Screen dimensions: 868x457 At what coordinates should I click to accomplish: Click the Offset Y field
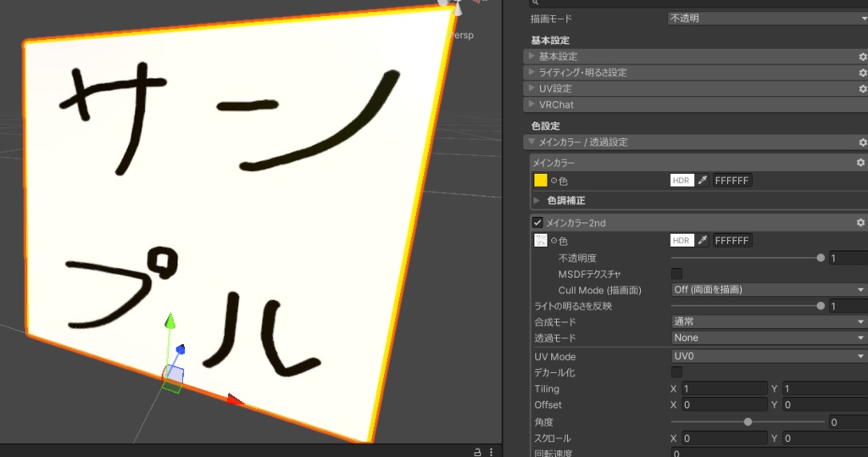pyautogui.click(x=825, y=405)
